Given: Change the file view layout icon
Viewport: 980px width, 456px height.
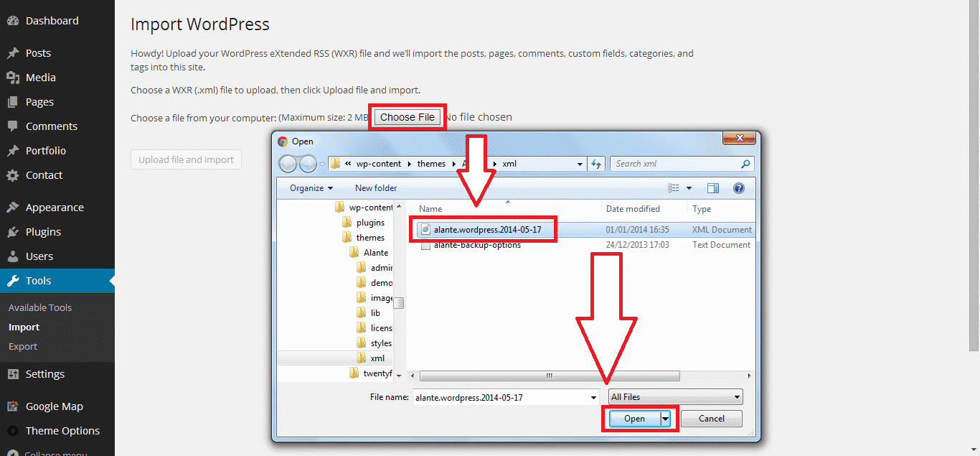Looking at the screenshot, I should point(673,188).
